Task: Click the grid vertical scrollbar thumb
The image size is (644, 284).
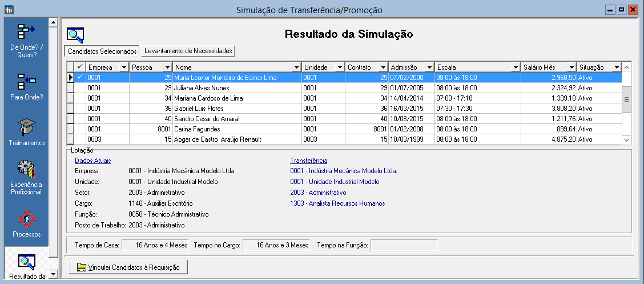Action: pos(626,99)
